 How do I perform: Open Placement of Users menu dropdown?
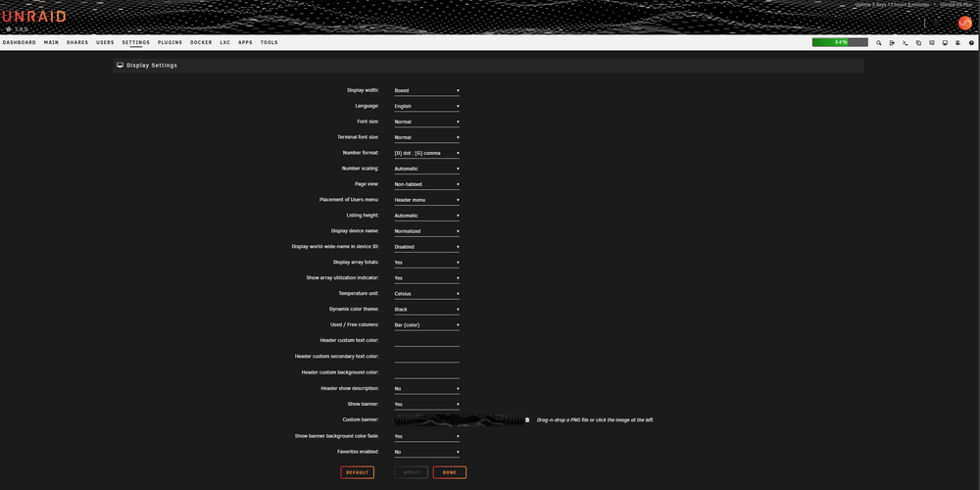pyautogui.click(x=427, y=200)
